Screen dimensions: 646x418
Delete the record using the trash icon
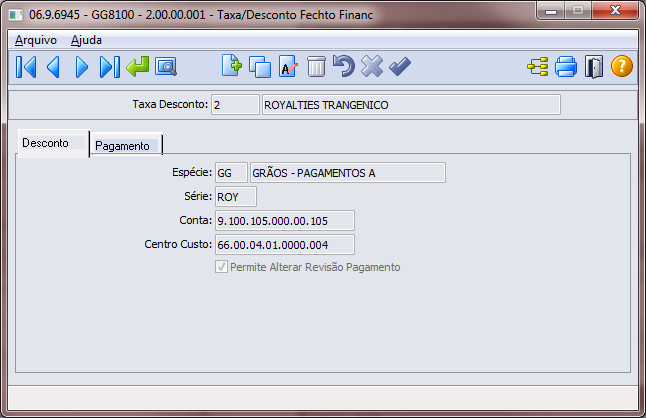(x=316, y=67)
